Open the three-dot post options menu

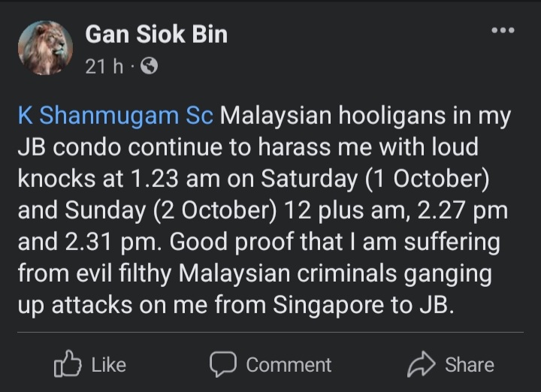point(502,31)
